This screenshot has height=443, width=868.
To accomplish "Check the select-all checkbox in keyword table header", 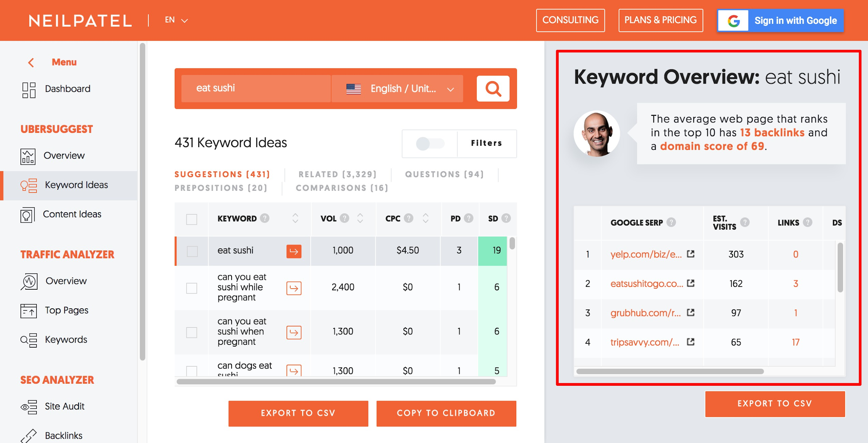I will [x=192, y=219].
